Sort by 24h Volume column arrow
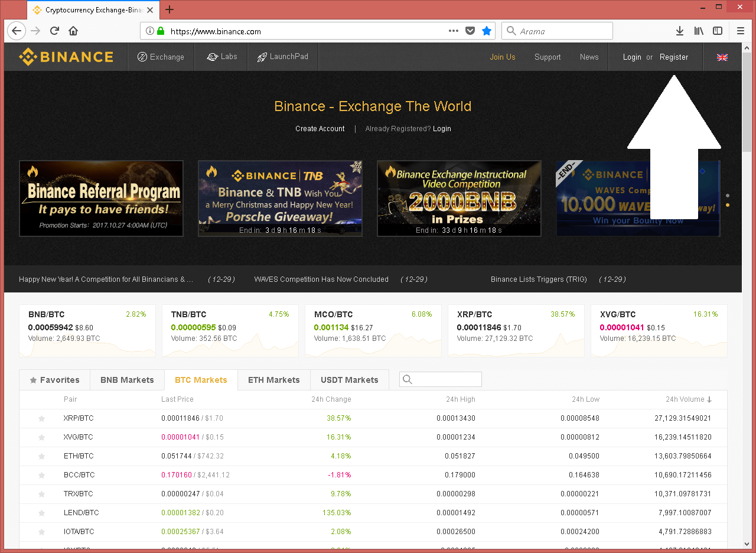Image resolution: width=756 pixels, height=553 pixels. coord(709,400)
